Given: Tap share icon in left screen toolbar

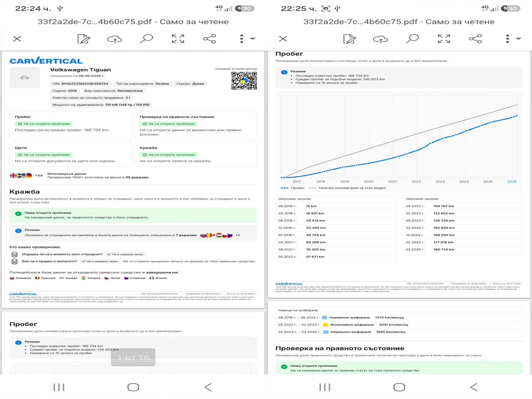Looking at the screenshot, I should pos(209,39).
